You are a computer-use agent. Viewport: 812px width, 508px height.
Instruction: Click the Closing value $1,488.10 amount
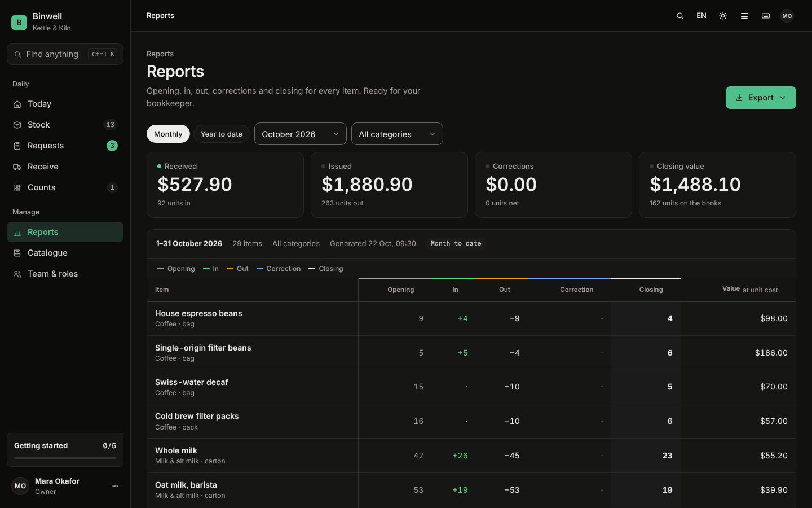click(x=695, y=185)
